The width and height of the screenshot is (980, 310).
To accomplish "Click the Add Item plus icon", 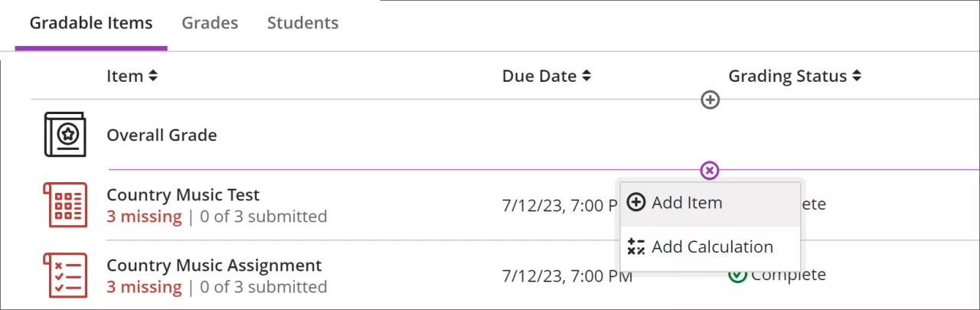I will point(635,203).
